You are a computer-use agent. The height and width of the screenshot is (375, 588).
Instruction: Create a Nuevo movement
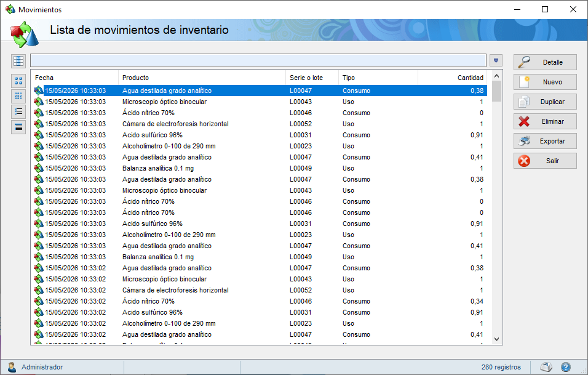(545, 82)
